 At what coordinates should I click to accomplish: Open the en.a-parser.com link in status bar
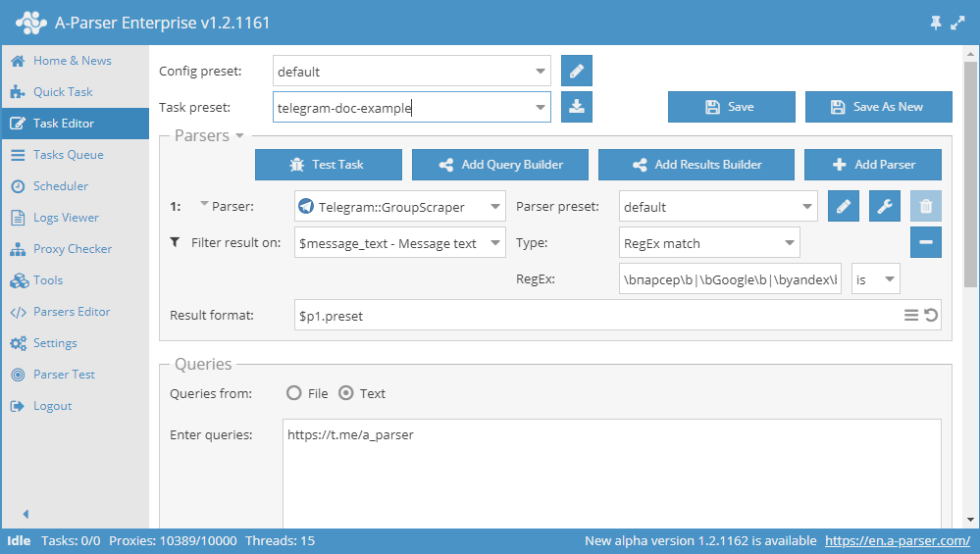[897, 541]
